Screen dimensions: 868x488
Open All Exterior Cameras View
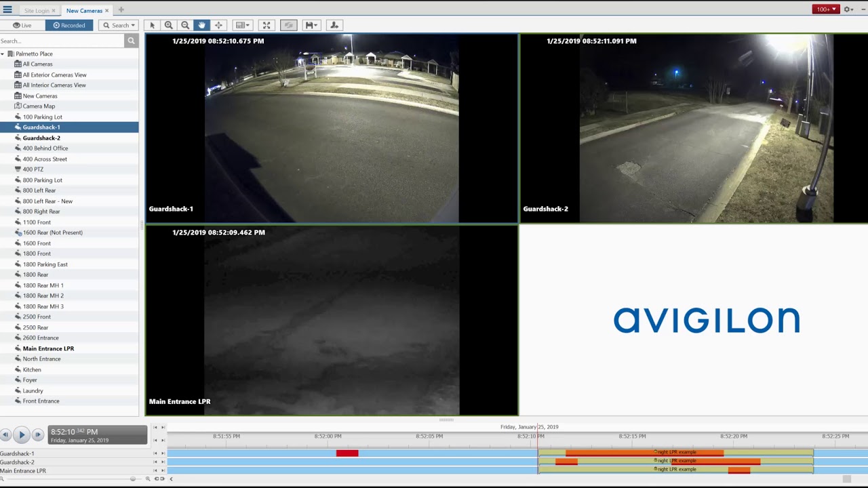54,75
